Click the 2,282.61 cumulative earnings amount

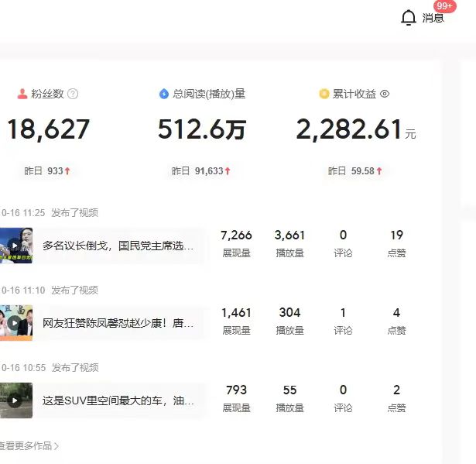click(349, 130)
